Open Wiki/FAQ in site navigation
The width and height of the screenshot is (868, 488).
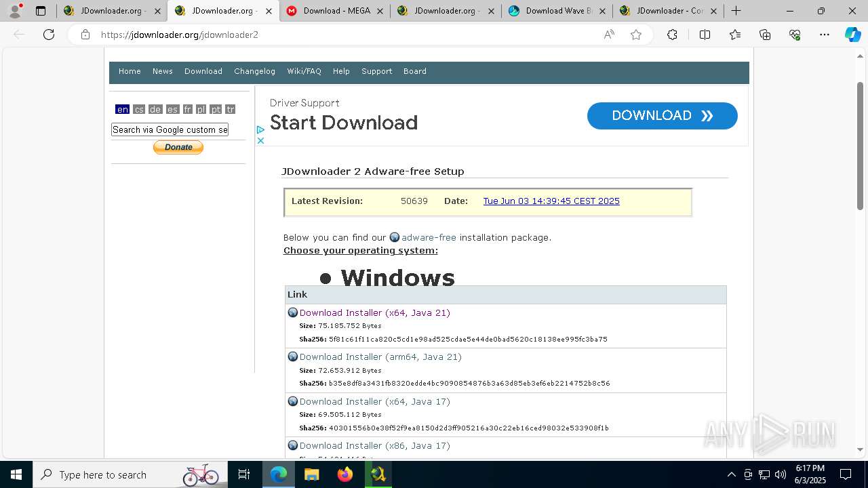pos(304,71)
